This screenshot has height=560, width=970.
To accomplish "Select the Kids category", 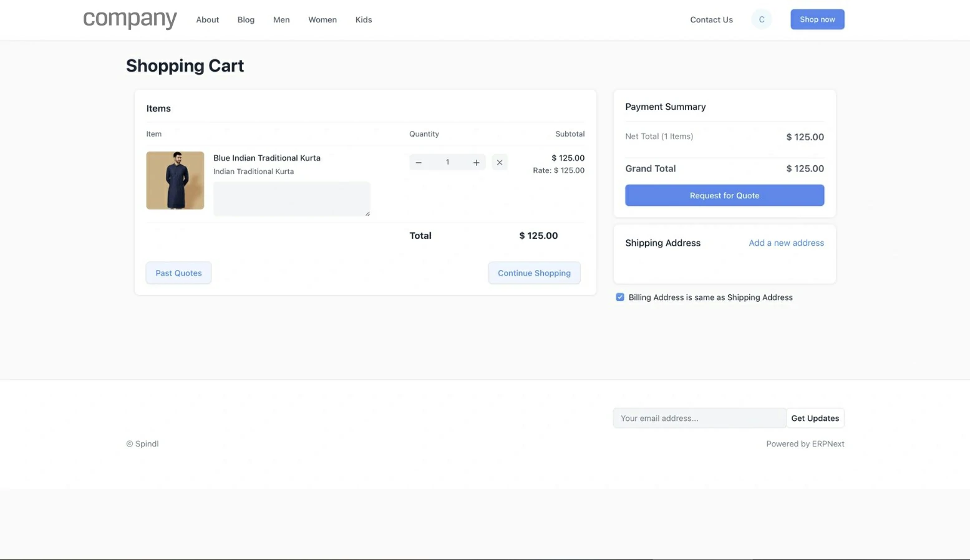I will [364, 20].
